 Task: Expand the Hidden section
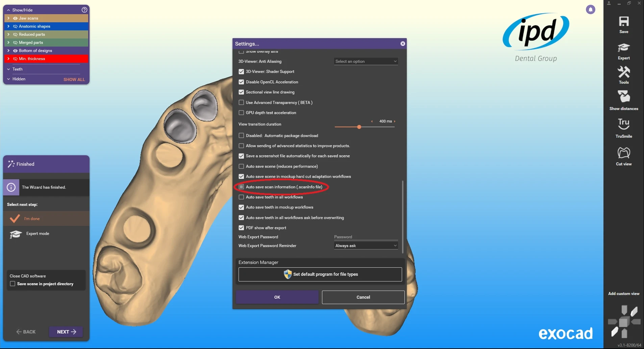click(8, 79)
